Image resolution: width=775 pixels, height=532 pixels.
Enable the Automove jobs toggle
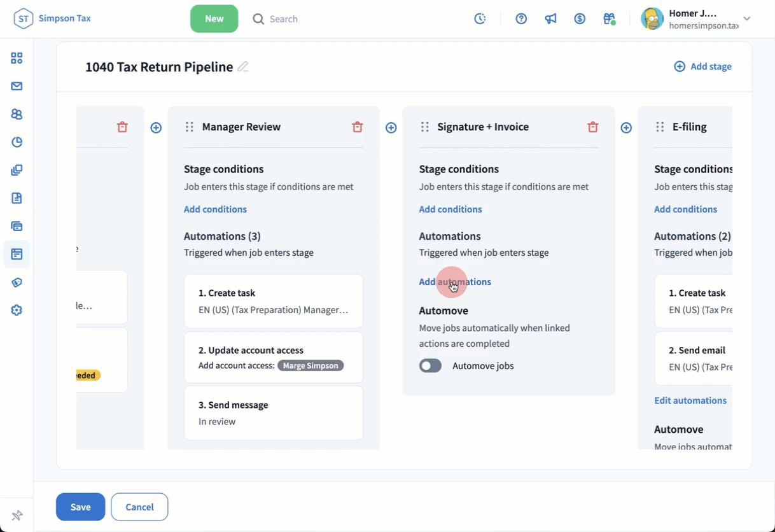coord(431,366)
